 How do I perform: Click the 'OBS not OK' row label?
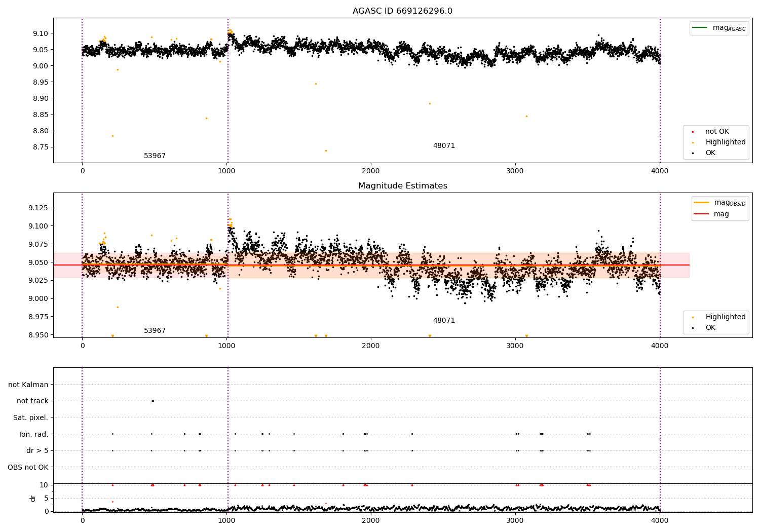[x=28, y=467]
